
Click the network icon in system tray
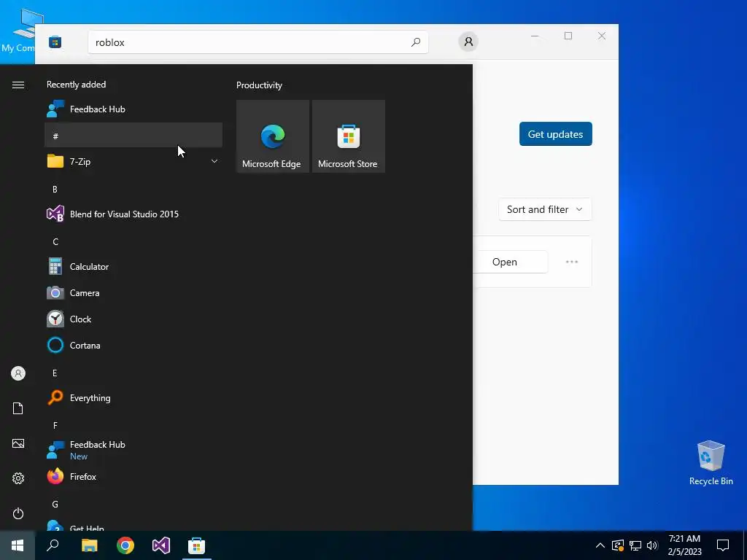(x=635, y=545)
